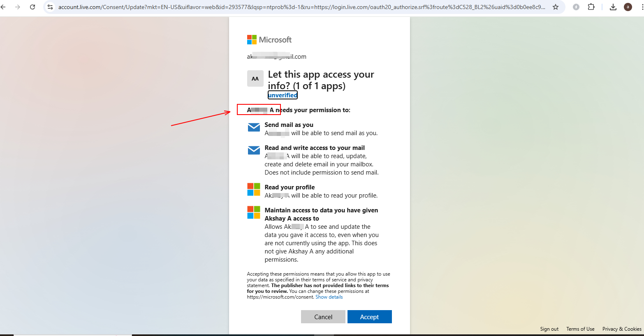Go back to the previous page

[x=3, y=7]
